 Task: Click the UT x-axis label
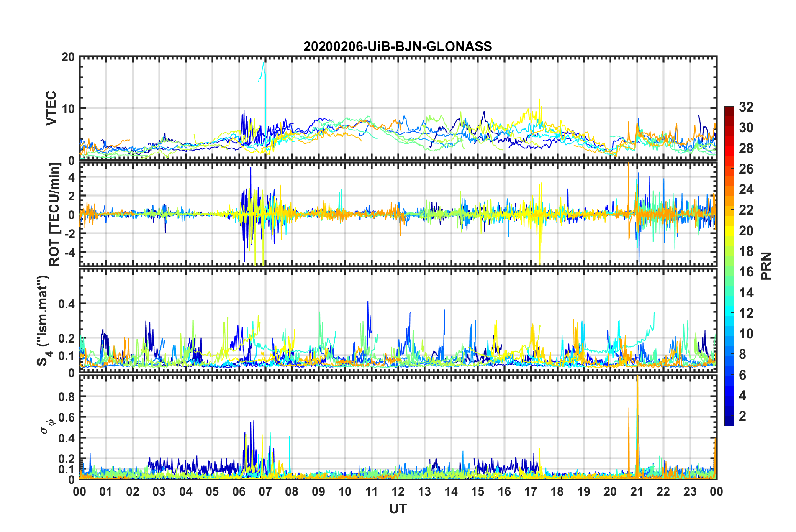(x=398, y=509)
